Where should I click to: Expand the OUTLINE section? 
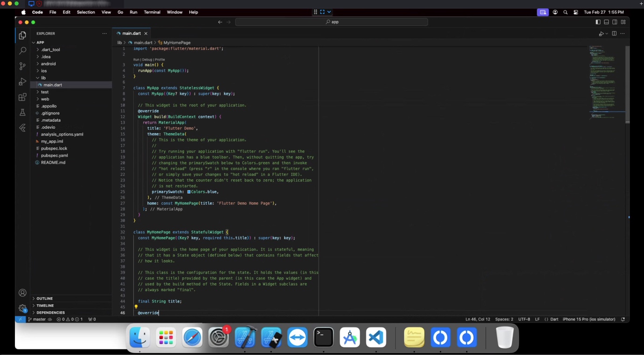pyautogui.click(x=45, y=299)
